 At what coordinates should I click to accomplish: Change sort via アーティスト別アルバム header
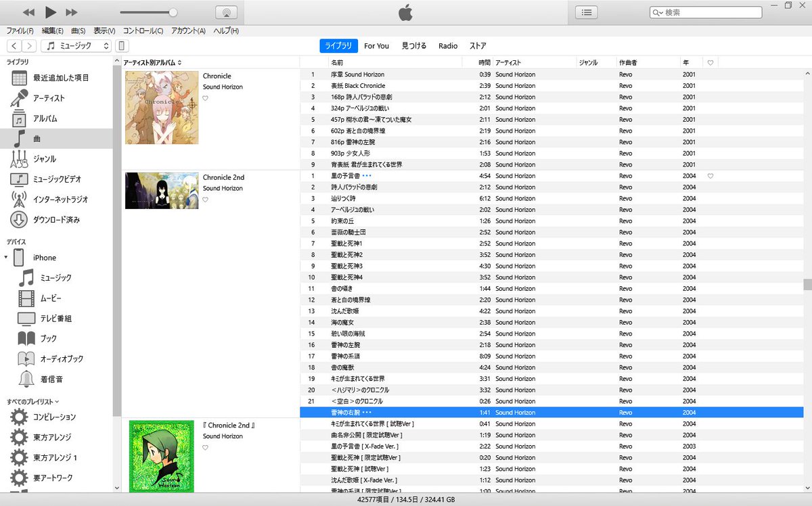152,63
